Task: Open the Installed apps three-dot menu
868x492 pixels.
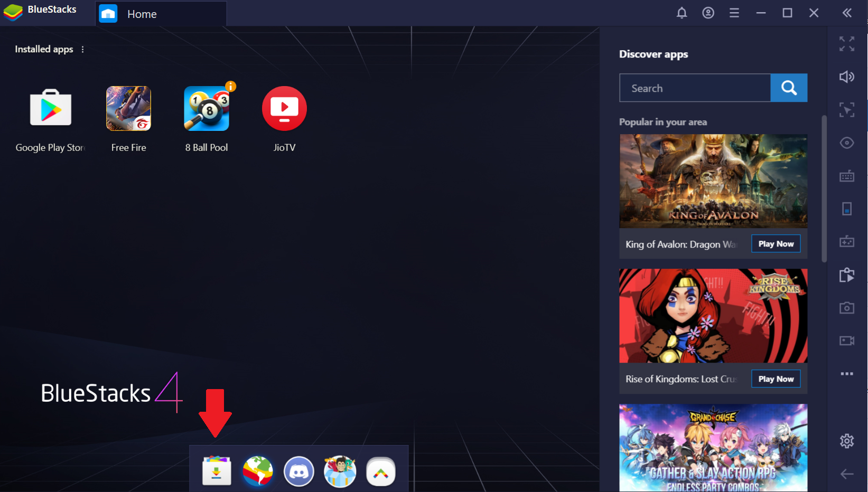Action: click(x=82, y=49)
